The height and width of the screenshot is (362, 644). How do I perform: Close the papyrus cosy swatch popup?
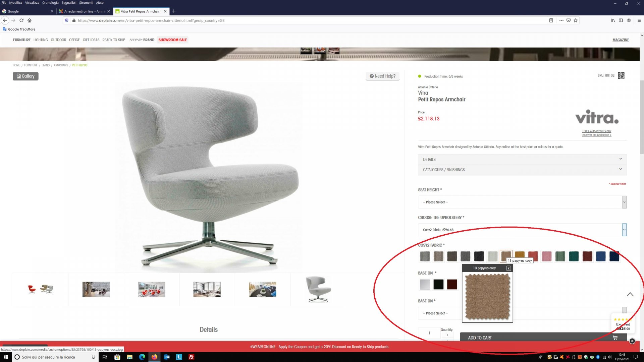tap(508, 268)
